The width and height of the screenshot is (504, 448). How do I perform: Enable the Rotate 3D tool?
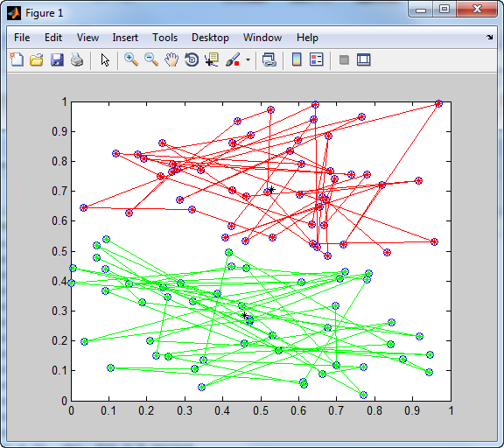click(x=192, y=59)
